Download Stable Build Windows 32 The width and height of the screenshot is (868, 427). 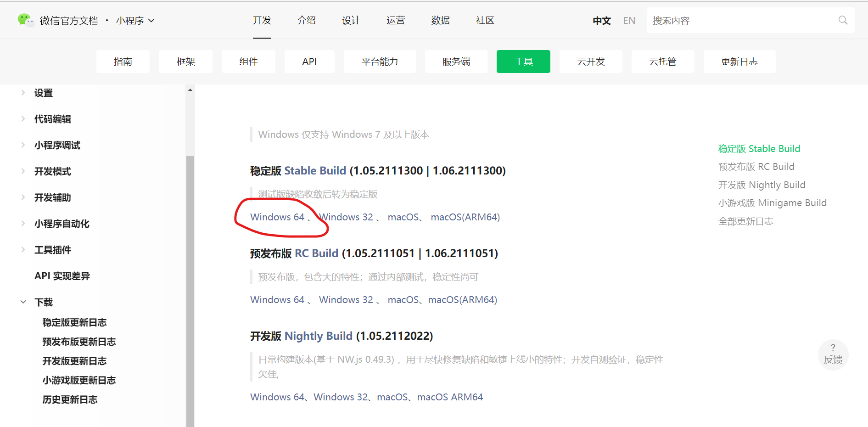pyautogui.click(x=346, y=217)
